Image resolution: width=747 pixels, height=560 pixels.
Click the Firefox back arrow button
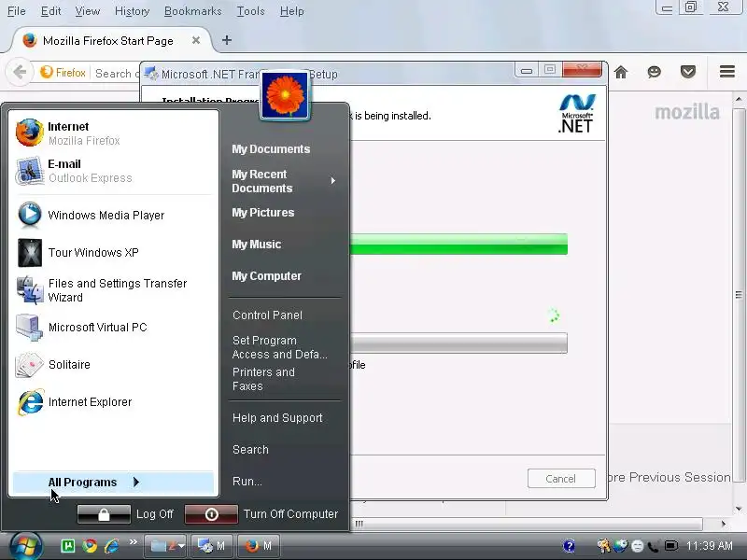click(x=20, y=73)
